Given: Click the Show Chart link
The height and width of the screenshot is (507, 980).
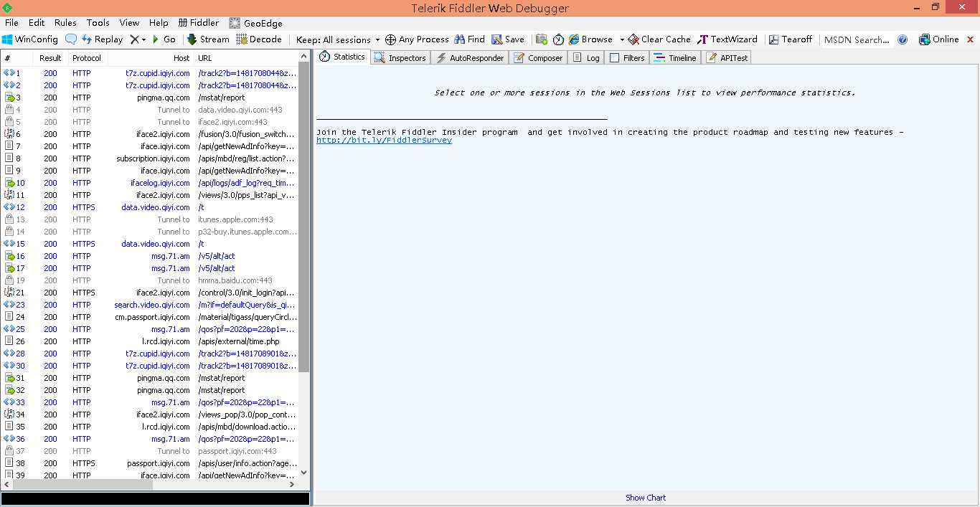Looking at the screenshot, I should click(x=646, y=498).
